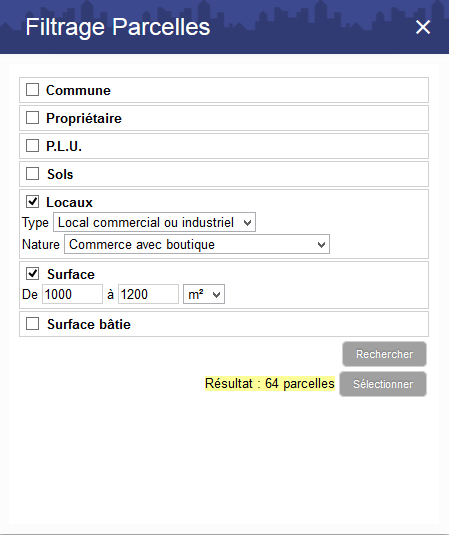Open the Type dropdown for Locaux
The image size is (449, 535).
click(154, 222)
